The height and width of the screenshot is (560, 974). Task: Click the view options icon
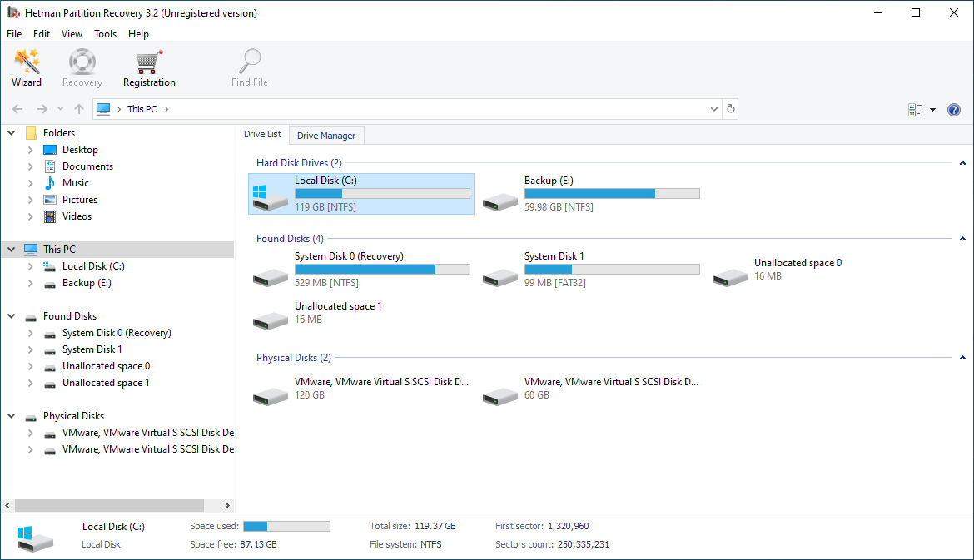click(x=915, y=110)
